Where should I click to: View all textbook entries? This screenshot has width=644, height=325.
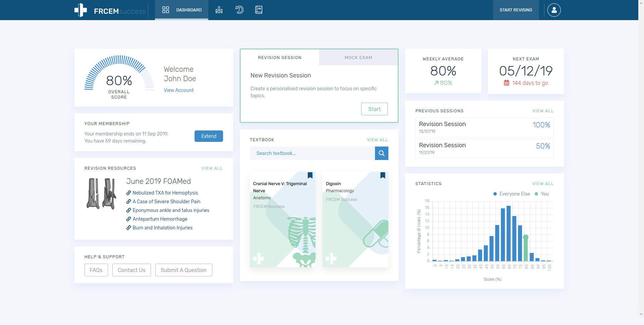tap(377, 140)
